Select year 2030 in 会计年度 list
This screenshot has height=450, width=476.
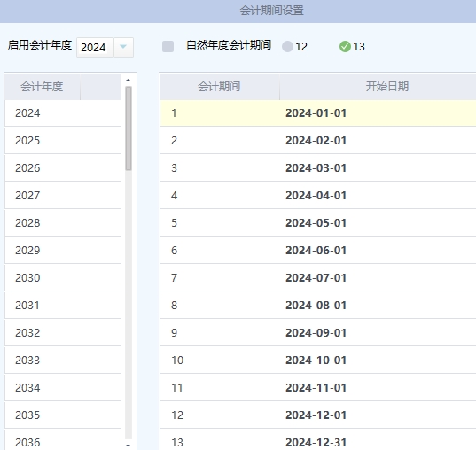click(x=63, y=277)
